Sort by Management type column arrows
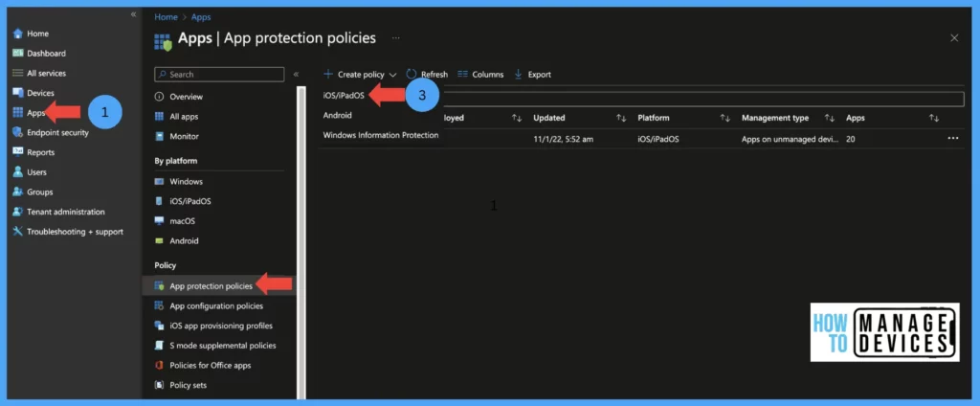Image resolution: width=980 pixels, height=406 pixels. [830, 118]
